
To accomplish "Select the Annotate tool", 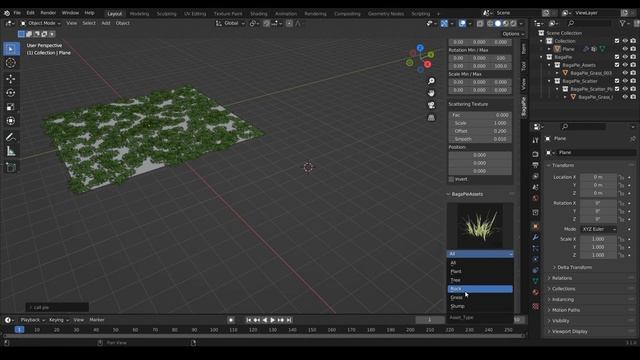I will pyautogui.click(x=11, y=137).
